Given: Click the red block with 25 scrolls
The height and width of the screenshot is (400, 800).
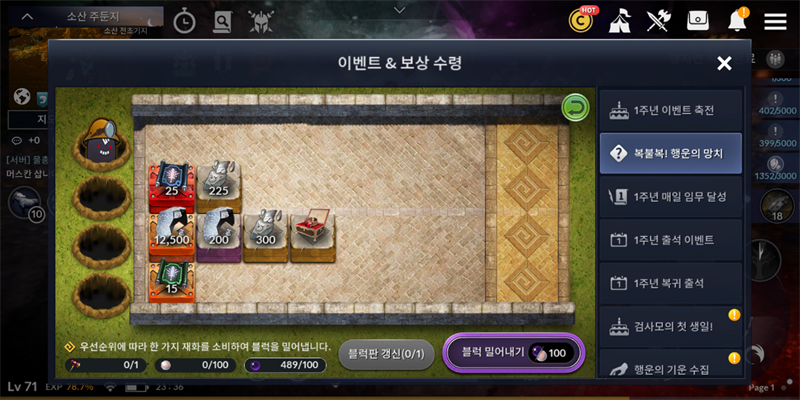Looking at the screenshot, I should point(172,187).
